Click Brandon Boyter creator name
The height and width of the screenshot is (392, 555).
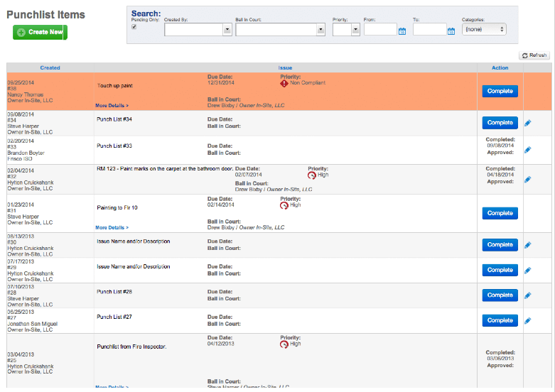[x=26, y=153]
